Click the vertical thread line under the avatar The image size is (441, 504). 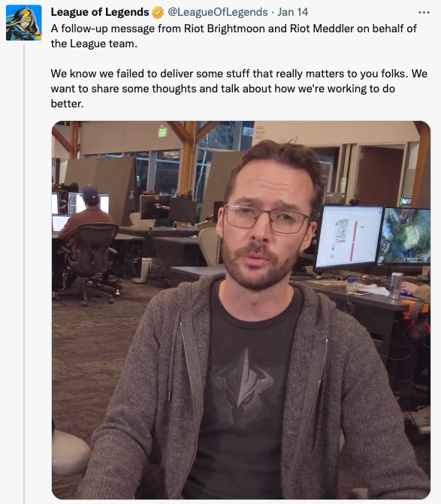[x=24, y=273]
